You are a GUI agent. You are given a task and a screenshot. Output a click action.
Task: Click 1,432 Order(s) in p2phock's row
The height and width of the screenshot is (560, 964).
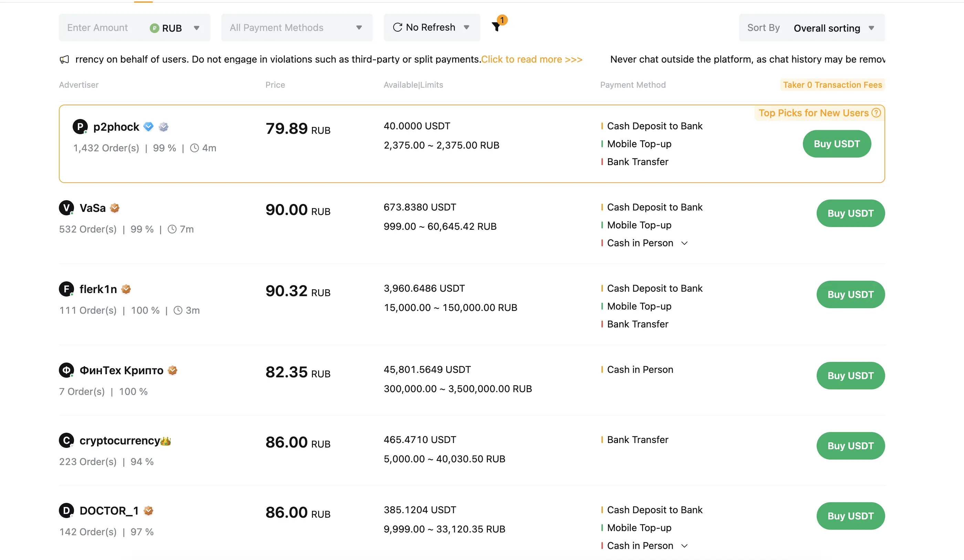tap(106, 148)
